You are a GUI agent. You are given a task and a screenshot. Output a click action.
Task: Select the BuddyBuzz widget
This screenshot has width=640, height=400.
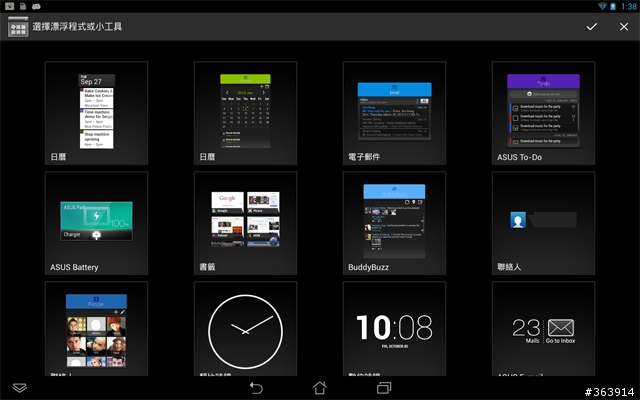click(x=394, y=223)
